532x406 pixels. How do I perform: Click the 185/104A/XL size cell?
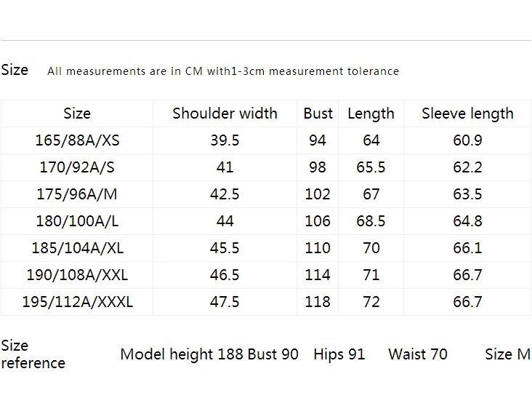tap(77, 248)
